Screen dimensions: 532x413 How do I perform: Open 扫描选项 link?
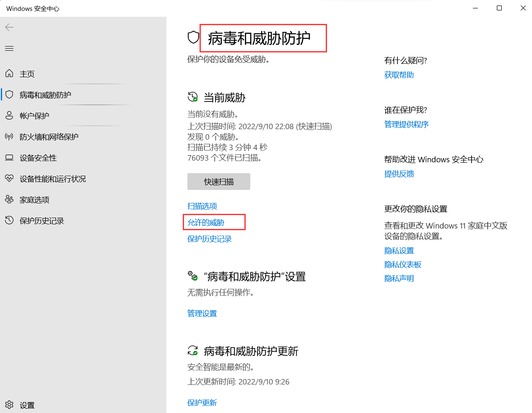click(x=202, y=206)
